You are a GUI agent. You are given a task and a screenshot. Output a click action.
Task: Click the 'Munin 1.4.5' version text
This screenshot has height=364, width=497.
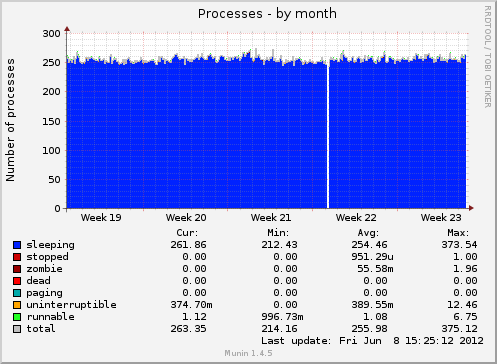pyautogui.click(x=248, y=353)
